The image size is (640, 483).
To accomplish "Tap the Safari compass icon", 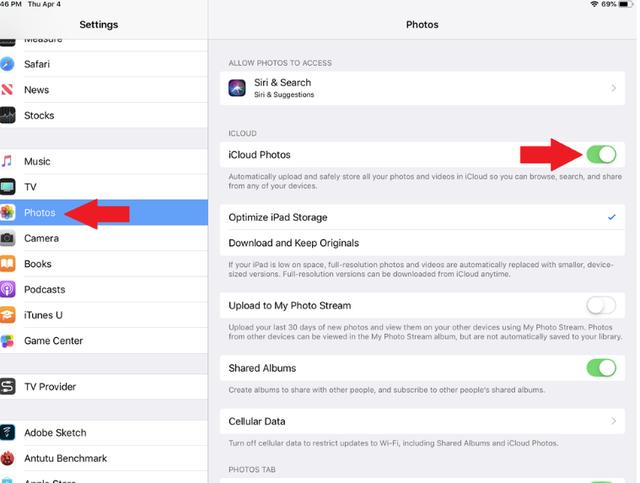I will (7, 64).
